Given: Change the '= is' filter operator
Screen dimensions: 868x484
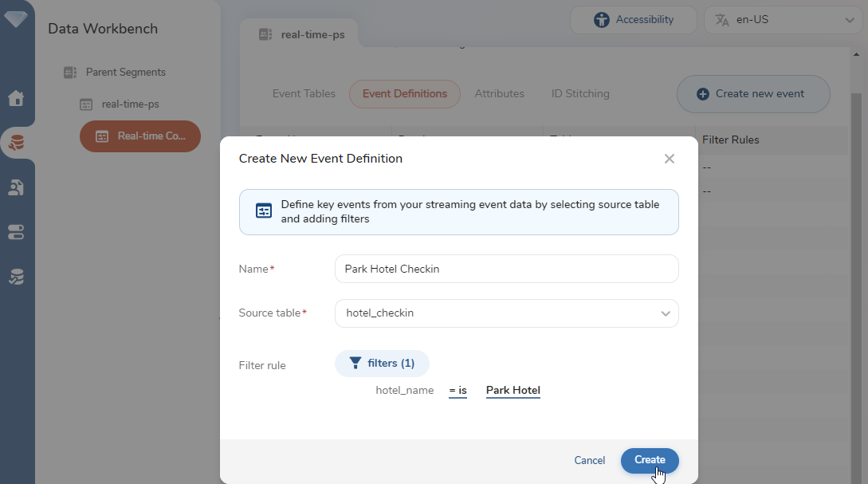Looking at the screenshot, I should tap(458, 391).
